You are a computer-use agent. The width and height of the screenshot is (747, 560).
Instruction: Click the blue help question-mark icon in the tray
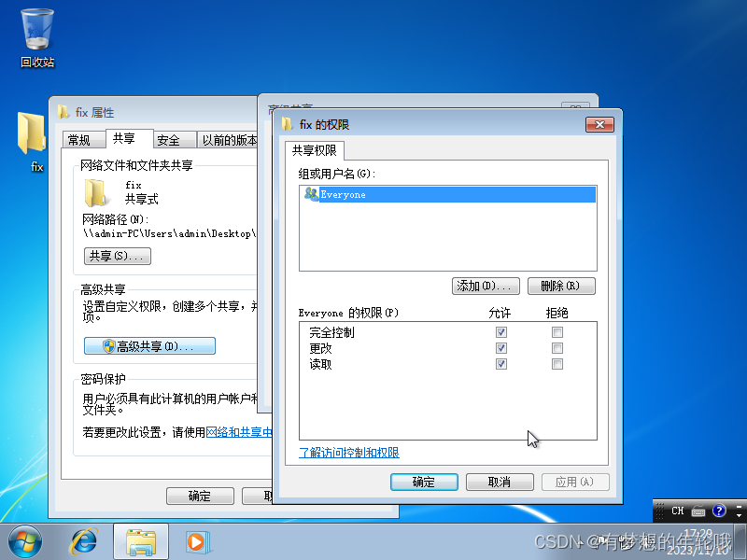717,511
